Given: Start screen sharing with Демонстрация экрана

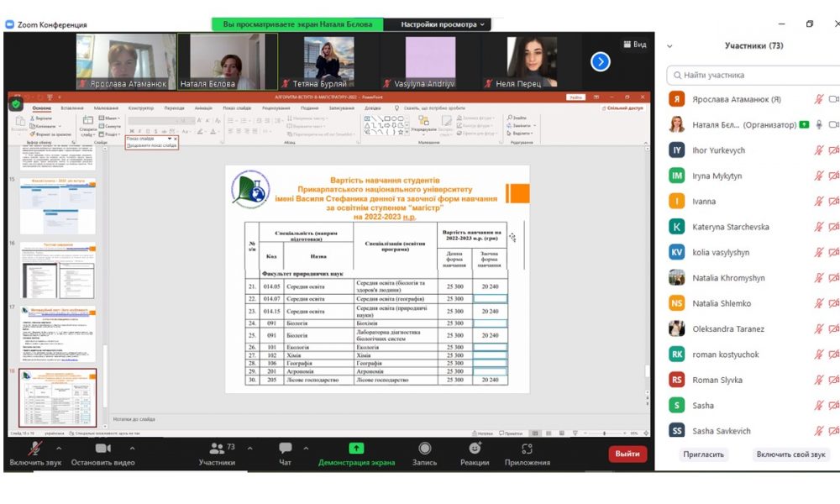Looking at the screenshot, I should click(356, 449).
